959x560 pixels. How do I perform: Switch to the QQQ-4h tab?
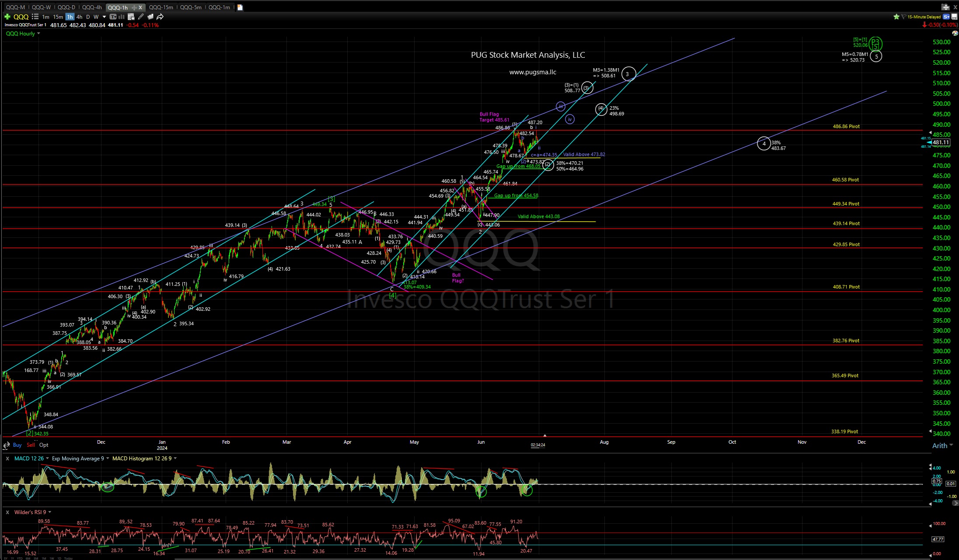92,7
